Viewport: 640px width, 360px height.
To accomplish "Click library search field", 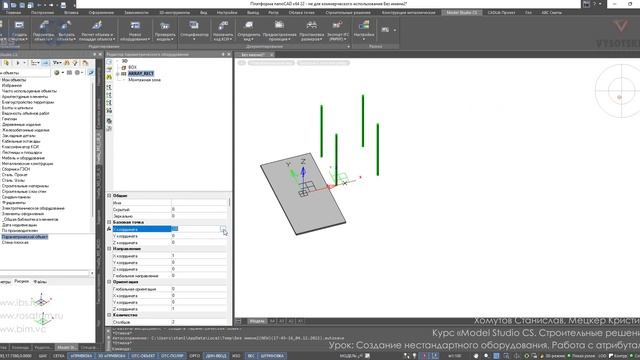I will (x=25, y=73).
